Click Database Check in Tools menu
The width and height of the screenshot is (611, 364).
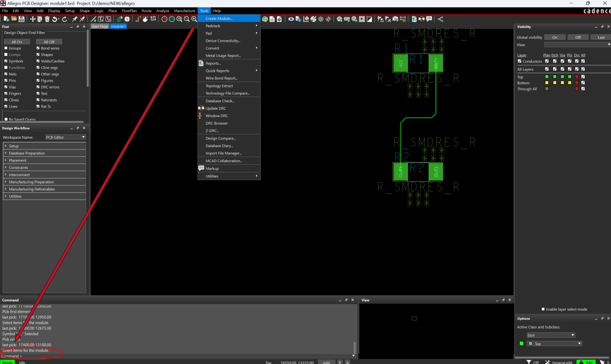tap(229, 101)
